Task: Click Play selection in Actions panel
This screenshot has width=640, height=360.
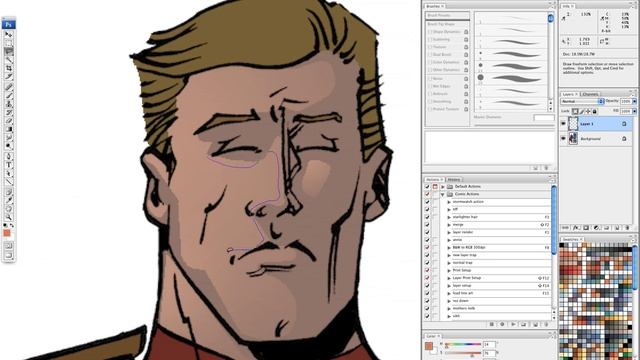Action: point(513,324)
